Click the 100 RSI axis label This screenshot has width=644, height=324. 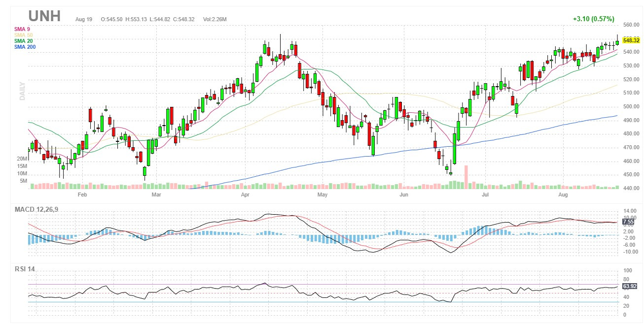coord(628,270)
